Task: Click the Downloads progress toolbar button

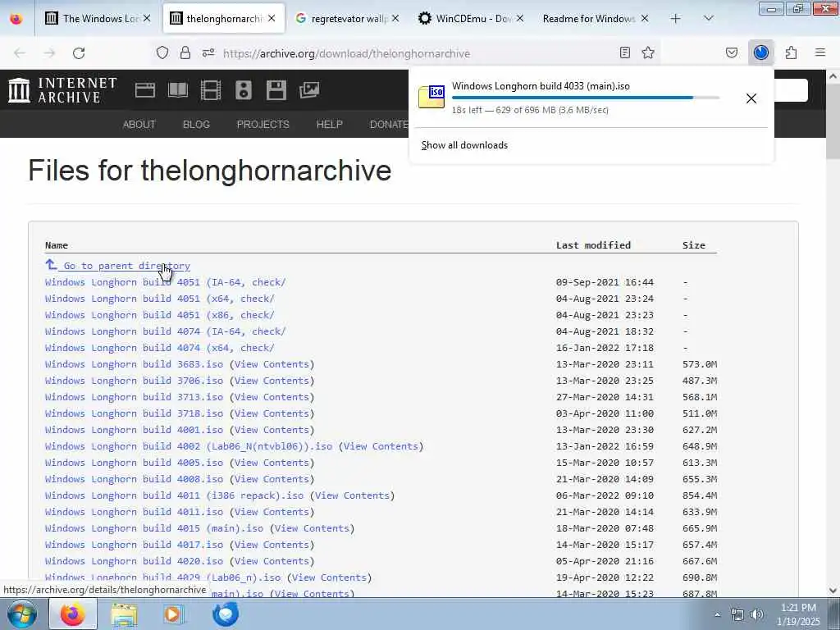Action: [761, 52]
